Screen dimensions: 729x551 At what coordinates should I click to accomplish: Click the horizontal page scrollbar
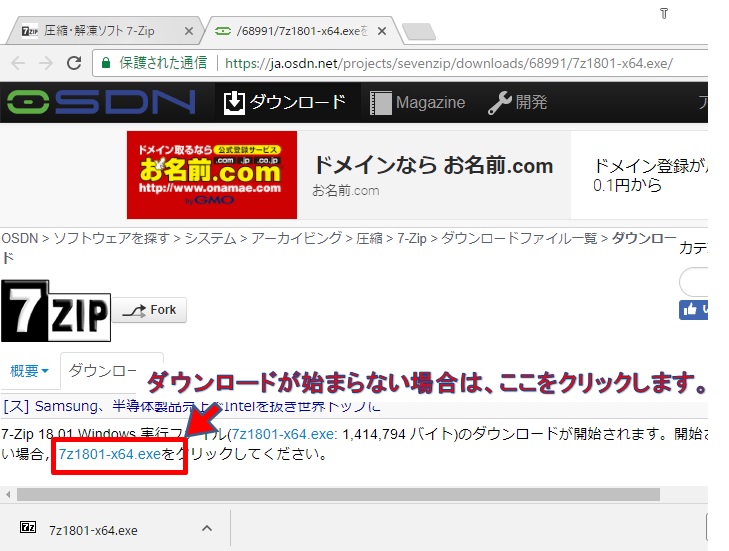click(x=340, y=494)
